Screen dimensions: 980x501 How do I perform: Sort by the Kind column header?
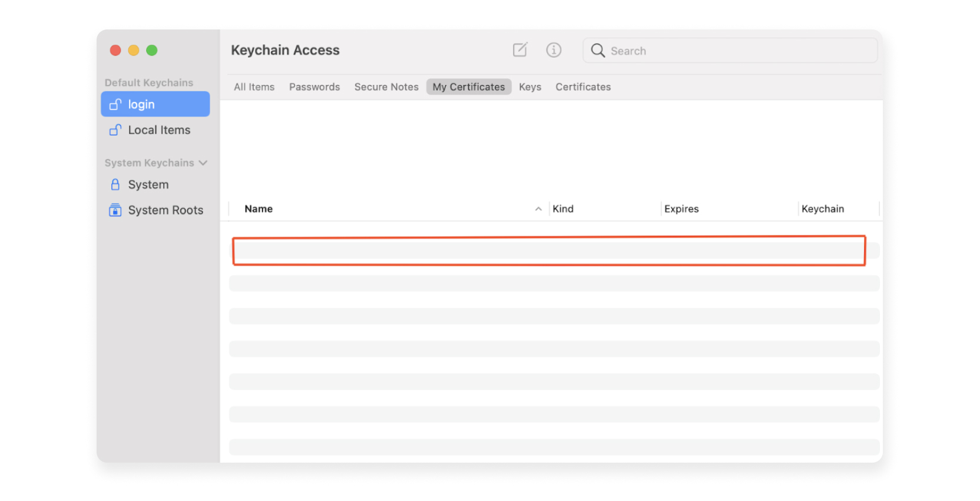tap(563, 209)
